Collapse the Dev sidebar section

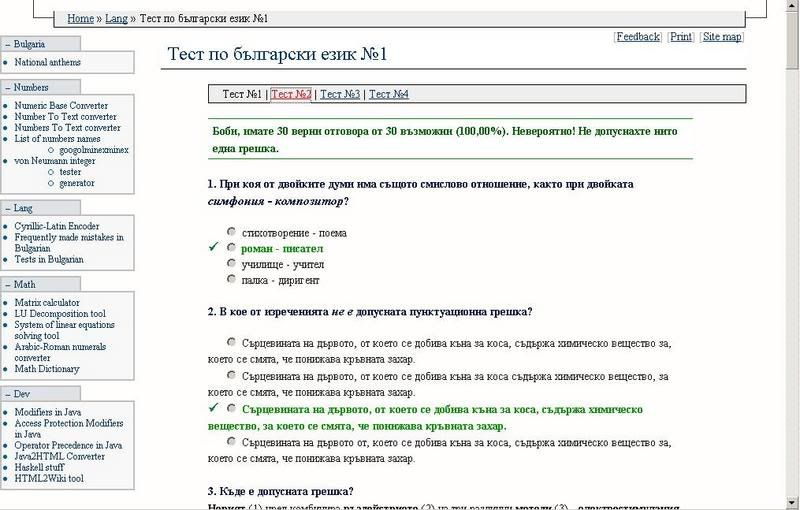8,395
